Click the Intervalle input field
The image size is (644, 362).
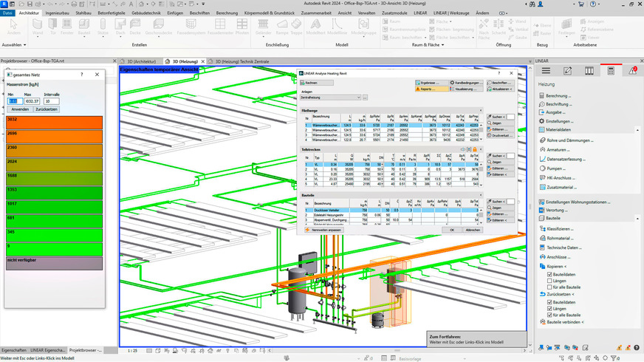click(x=52, y=101)
